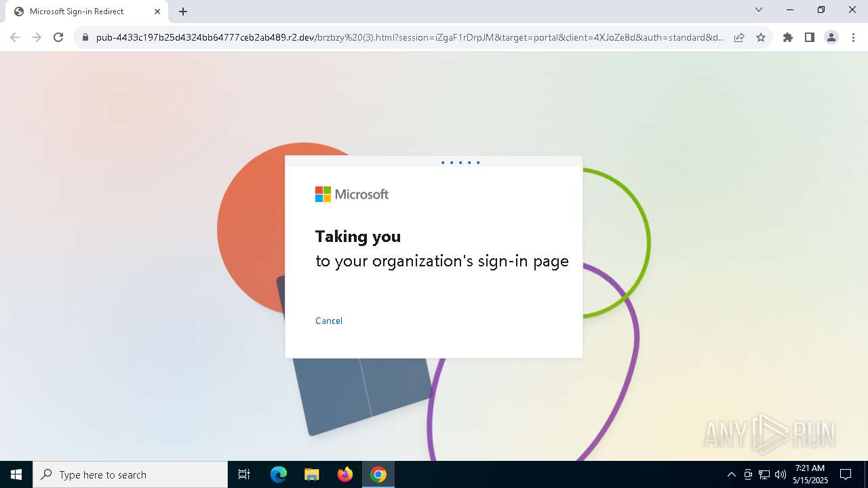The width and height of the screenshot is (868, 488).
Task: Open the Windows Start menu
Action: pos(16,474)
